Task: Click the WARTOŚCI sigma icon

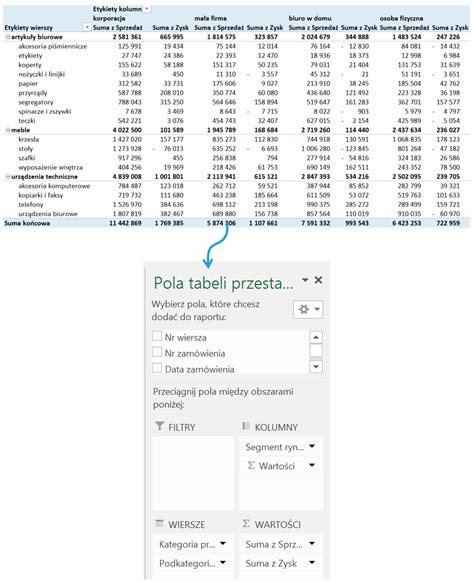Action: (246, 523)
